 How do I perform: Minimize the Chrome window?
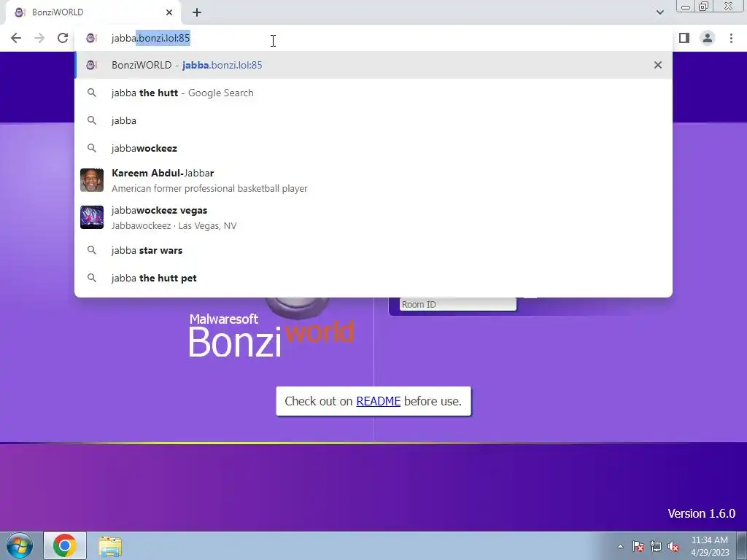(686, 6)
